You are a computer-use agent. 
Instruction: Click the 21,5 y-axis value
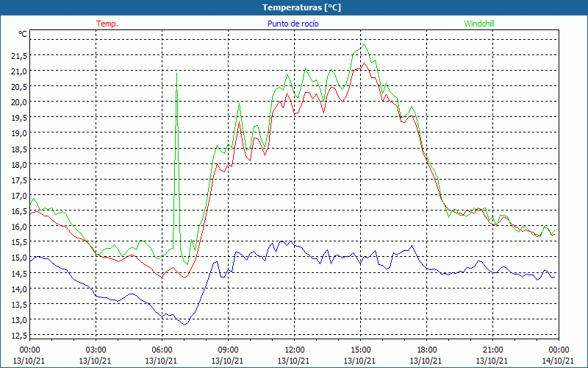pyautogui.click(x=19, y=56)
